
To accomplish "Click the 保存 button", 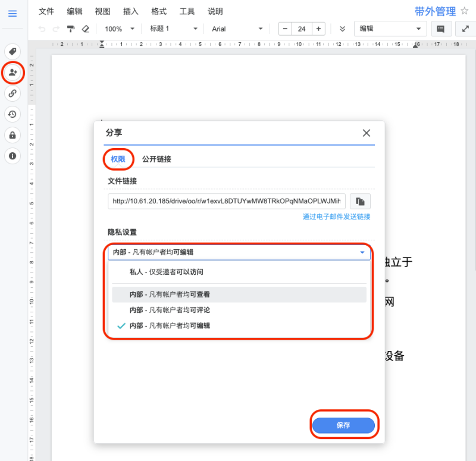I will pos(343,425).
